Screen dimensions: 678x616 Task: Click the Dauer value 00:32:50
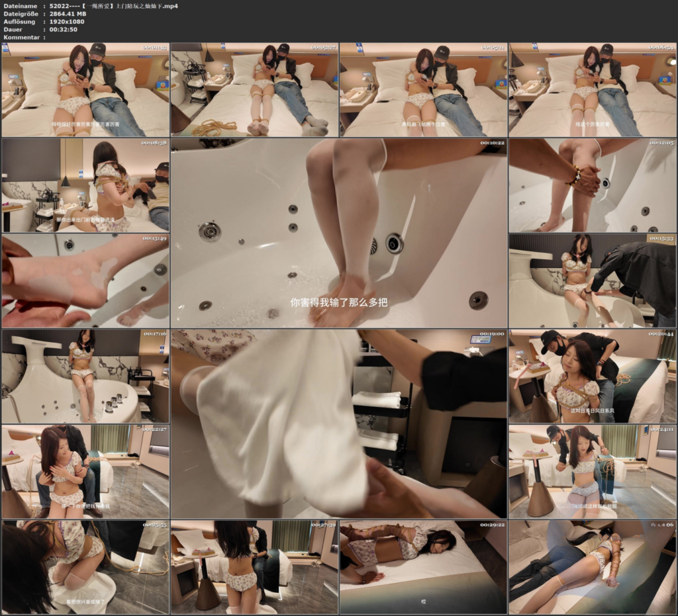point(63,29)
